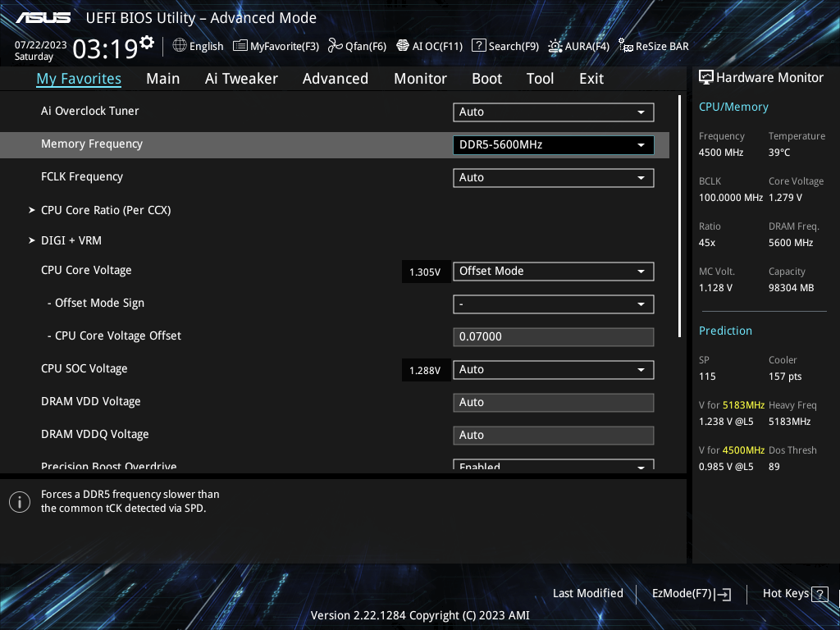Open the Offset Mode Sign dropdown

tap(554, 304)
